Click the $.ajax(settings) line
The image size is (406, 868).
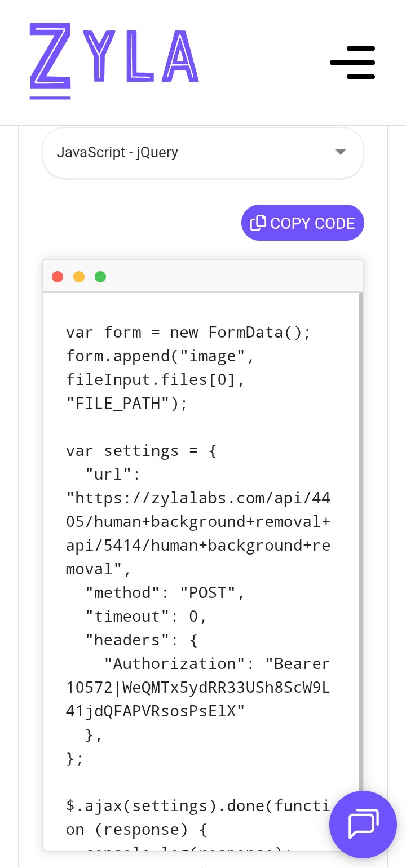click(x=198, y=806)
